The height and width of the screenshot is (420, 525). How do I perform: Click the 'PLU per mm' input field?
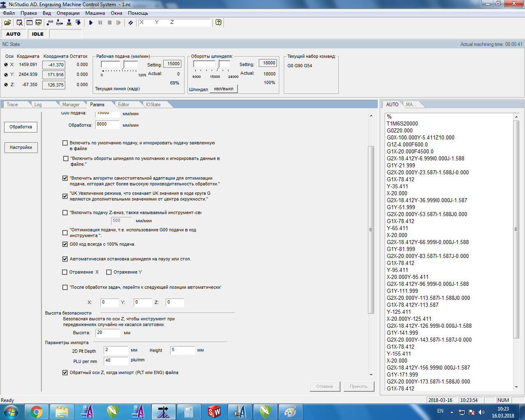pyautogui.click(x=116, y=361)
